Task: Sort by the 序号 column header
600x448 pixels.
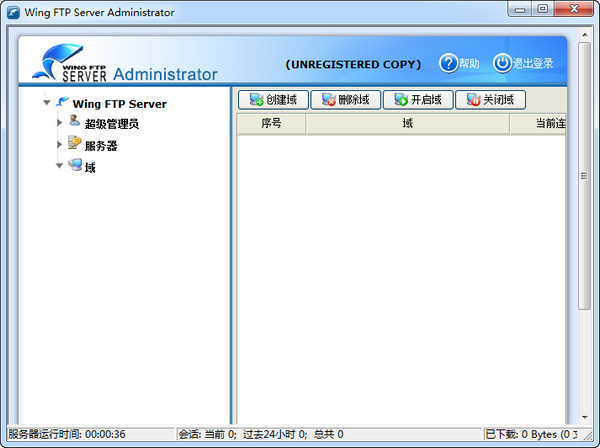Action: [271, 124]
